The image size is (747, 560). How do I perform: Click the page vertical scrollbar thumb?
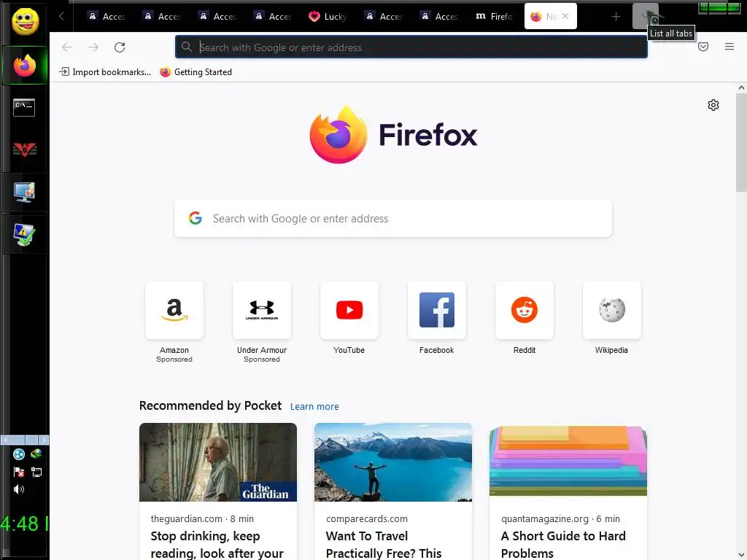741,143
